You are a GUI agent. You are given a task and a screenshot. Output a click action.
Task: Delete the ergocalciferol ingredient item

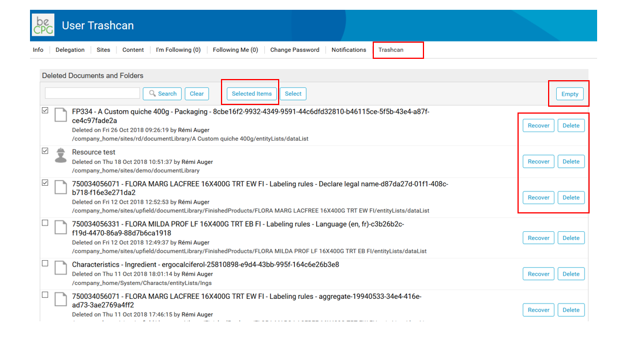(571, 274)
